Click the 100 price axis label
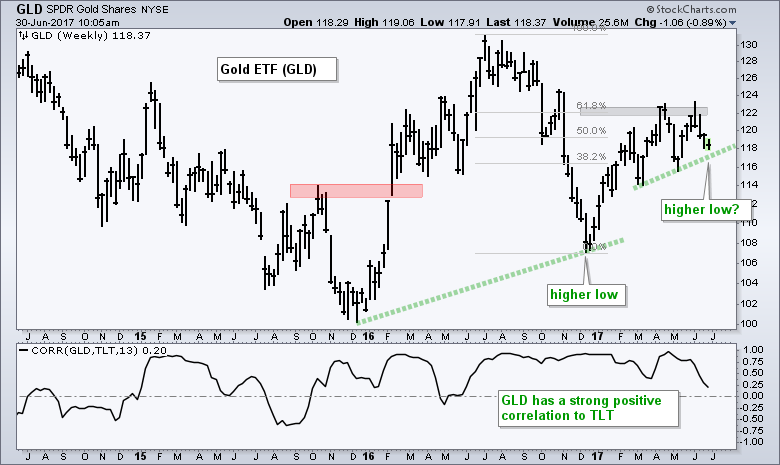780x465 pixels. click(749, 324)
